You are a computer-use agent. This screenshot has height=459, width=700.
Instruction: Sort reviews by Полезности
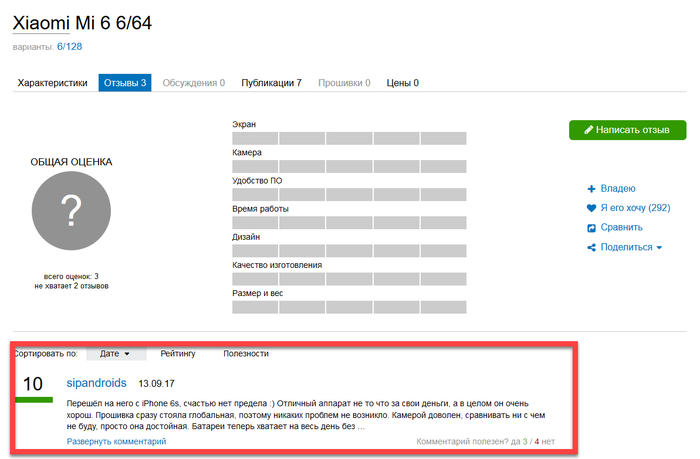(246, 353)
